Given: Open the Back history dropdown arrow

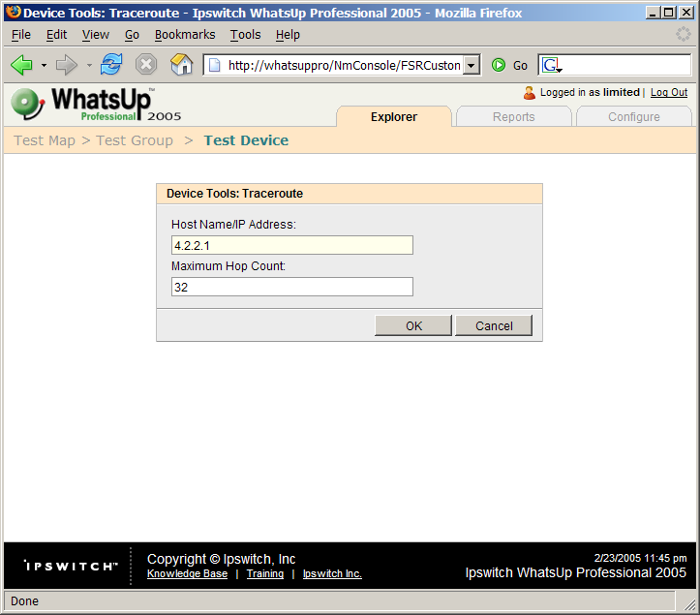Looking at the screenshot, I should (44, 66).
